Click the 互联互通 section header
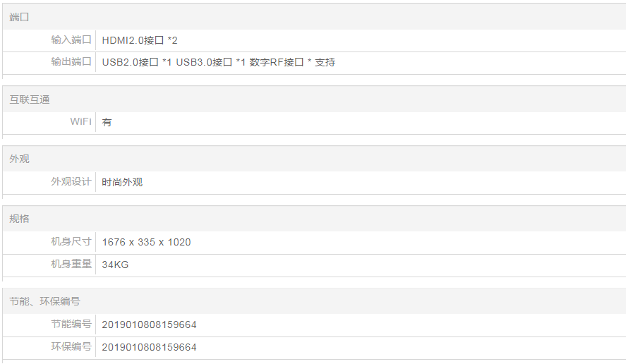Image resolution: width=628 pixels, height=364 pixels. (30, 99)
